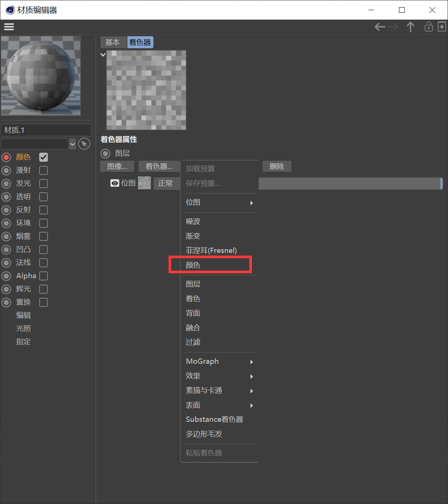448x504 pixels.
Task: Select the Alpha channel label
Action: [x=26, y=276]
